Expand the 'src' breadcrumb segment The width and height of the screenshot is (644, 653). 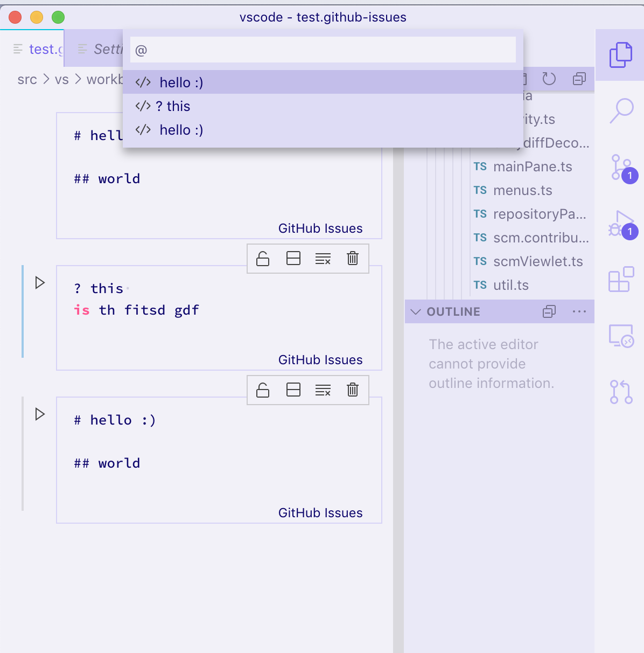pyautogui.click(x=27, y=79)
